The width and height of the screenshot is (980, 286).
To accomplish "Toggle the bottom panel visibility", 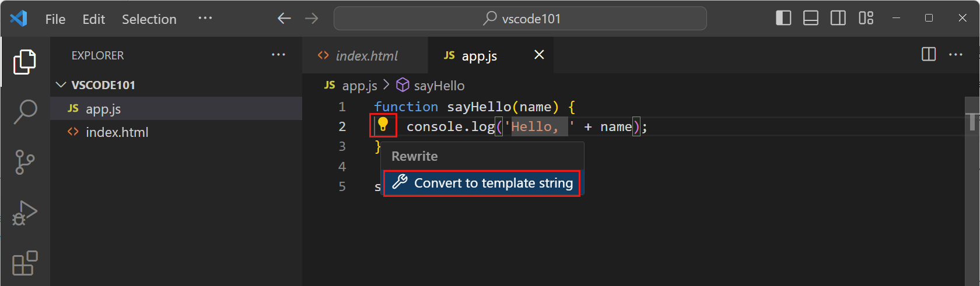I will tap(811, 19).
